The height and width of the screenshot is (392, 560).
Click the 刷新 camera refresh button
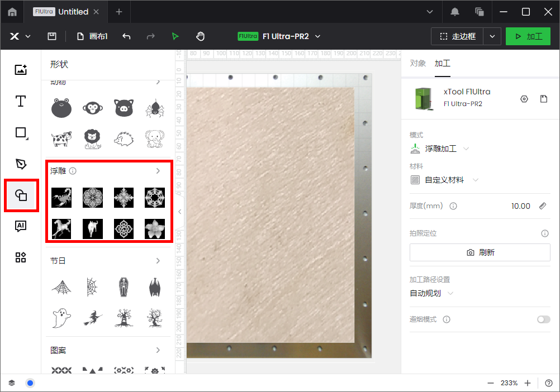[480, 252]
